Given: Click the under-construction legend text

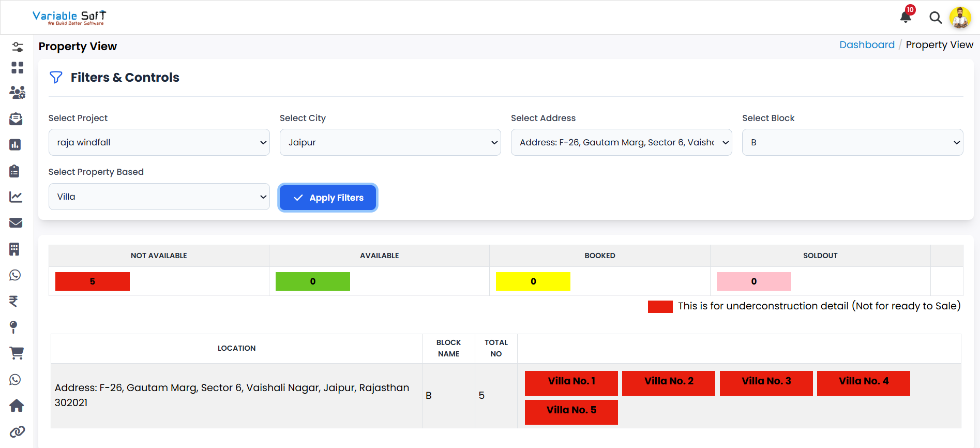Looking at the screenshot, I should coord(819,306).
